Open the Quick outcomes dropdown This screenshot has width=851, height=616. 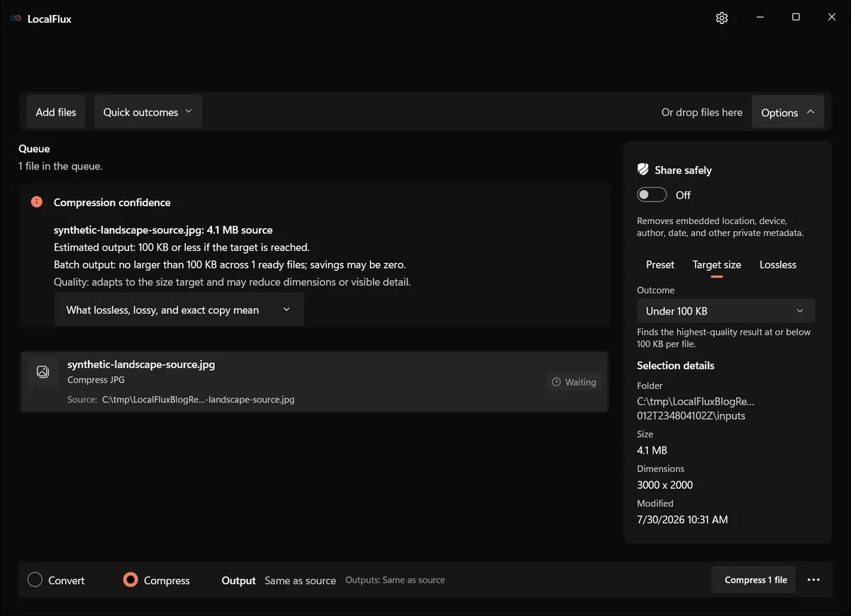pyautogui.click(x=148, y=112)
